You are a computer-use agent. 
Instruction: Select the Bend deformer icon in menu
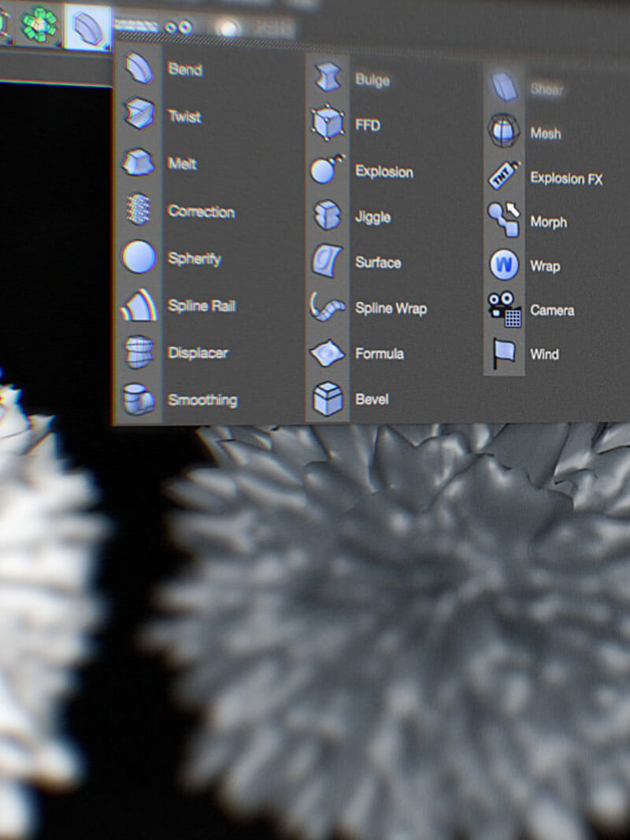pos(139,68)
